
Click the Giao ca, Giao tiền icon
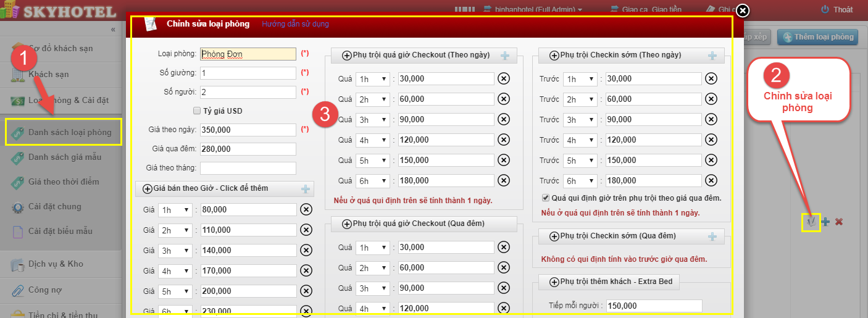(614, 9)
